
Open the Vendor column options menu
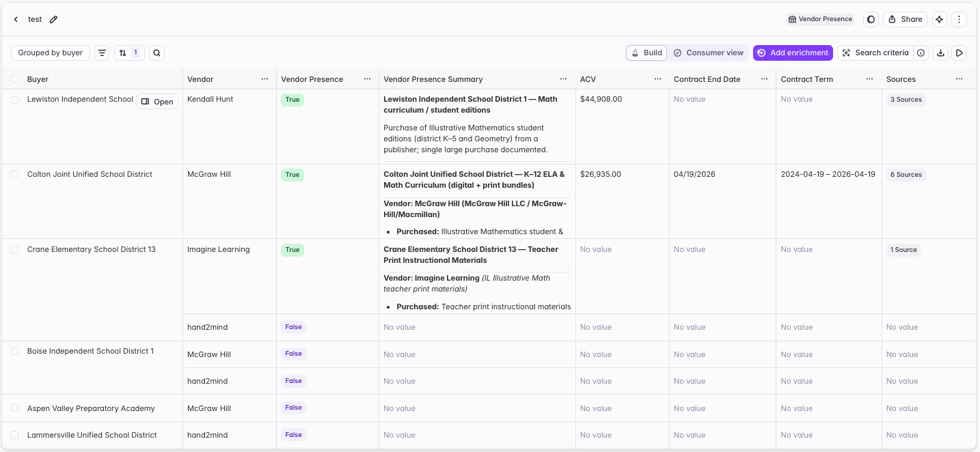[264, 79]
